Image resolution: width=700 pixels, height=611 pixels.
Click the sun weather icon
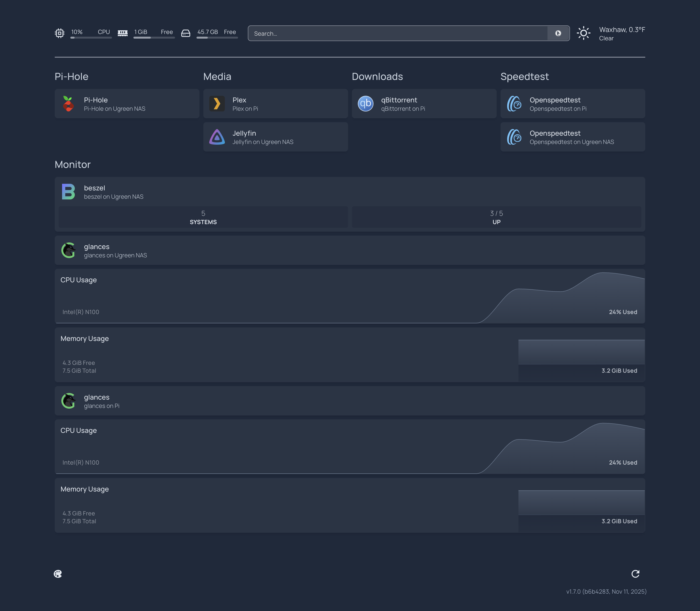point(583,33)
